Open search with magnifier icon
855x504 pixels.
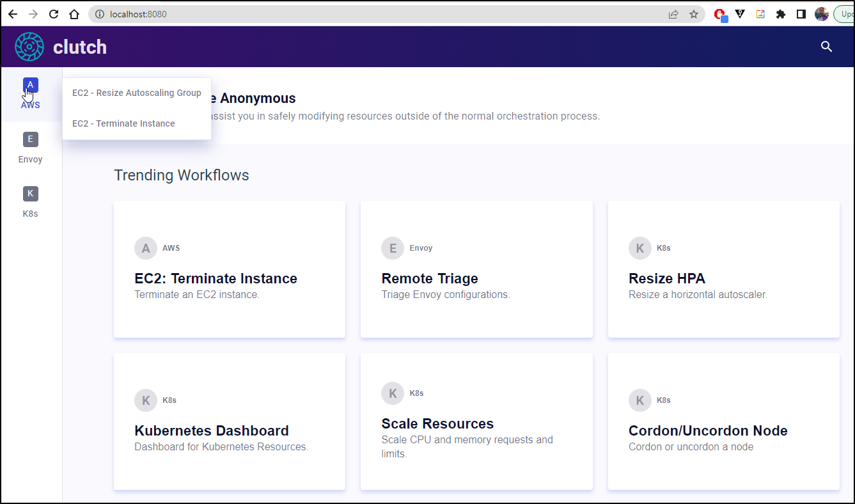[x=826, y=47]
